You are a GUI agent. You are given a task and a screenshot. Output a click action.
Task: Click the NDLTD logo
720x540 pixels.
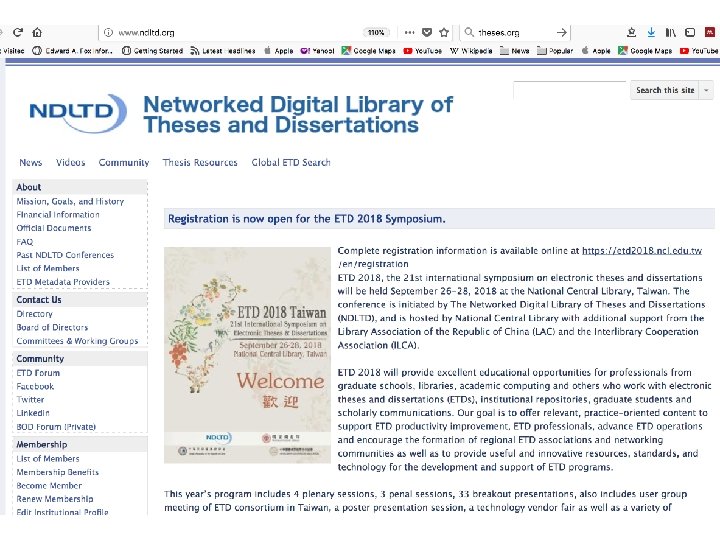[78, 113]
